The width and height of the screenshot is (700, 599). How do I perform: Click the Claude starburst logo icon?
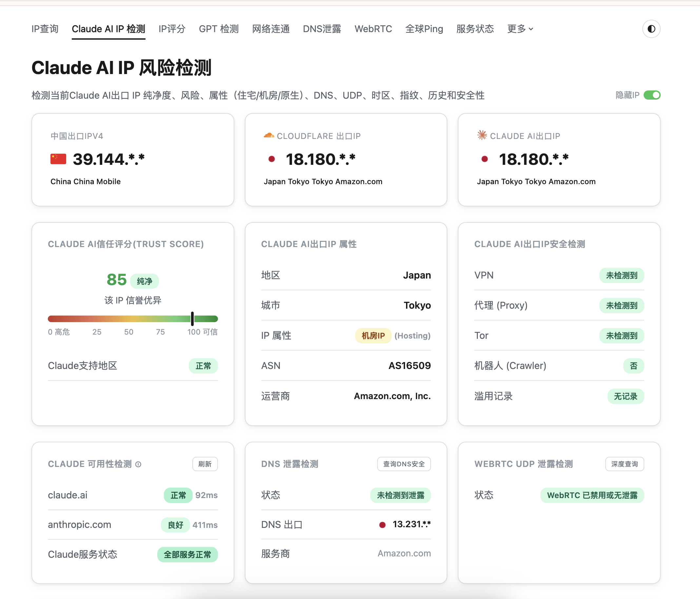(482, 135)
